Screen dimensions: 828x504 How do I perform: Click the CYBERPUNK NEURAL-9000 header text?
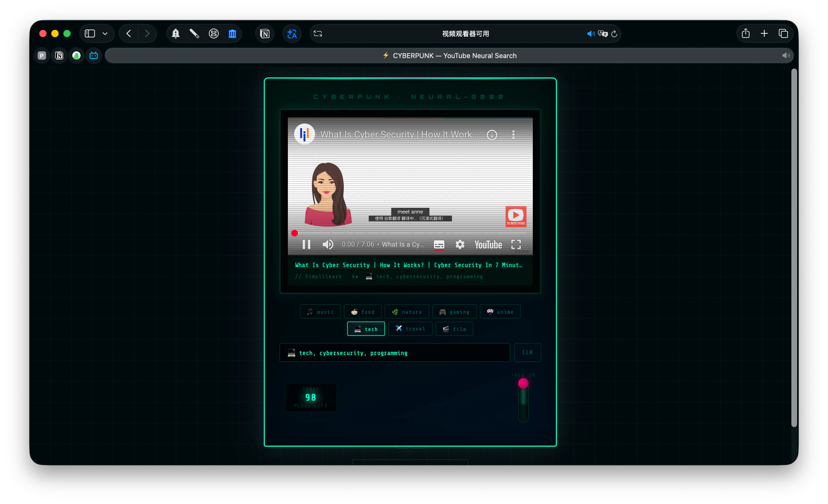coord(408,97)
